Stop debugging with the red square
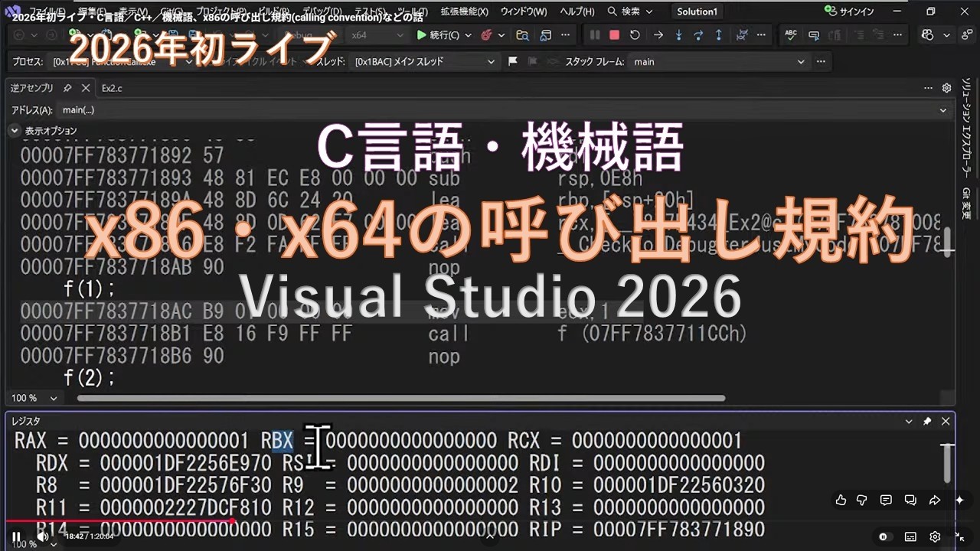 click(x=614, y=35)
